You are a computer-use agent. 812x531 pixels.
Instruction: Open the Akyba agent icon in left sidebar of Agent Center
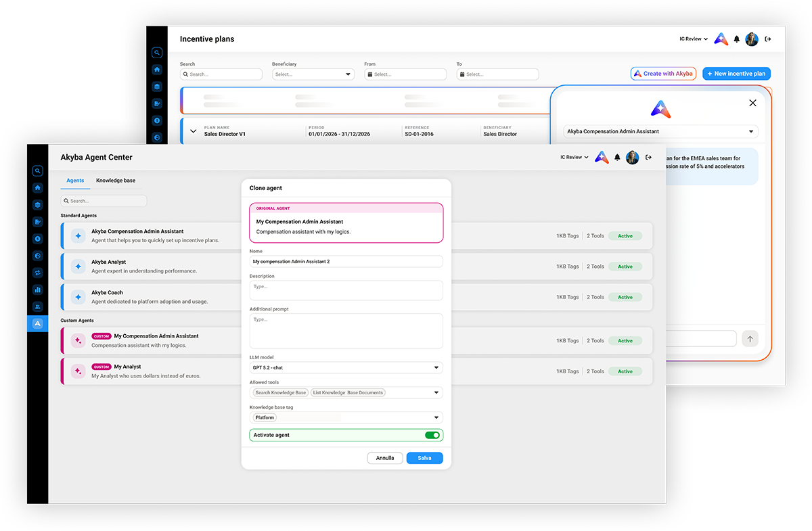point(37,324)
